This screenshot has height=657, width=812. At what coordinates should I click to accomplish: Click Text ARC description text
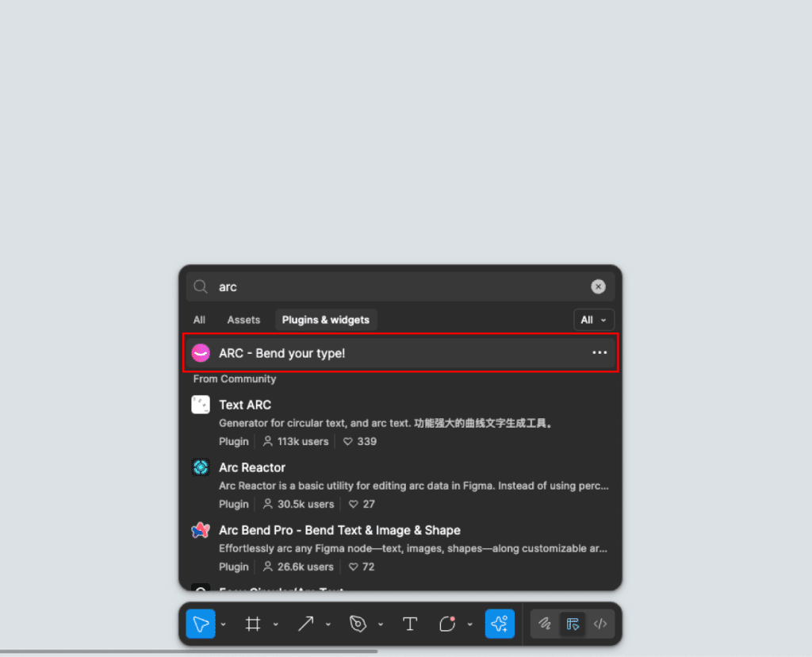(x=386, y=423)
